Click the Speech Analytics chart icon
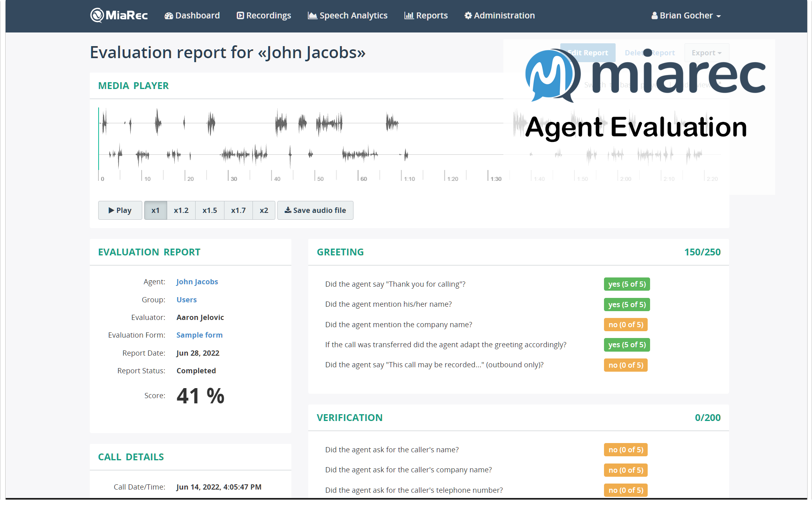The height and width of the screenshot is (506, 812). coord(312,16)
